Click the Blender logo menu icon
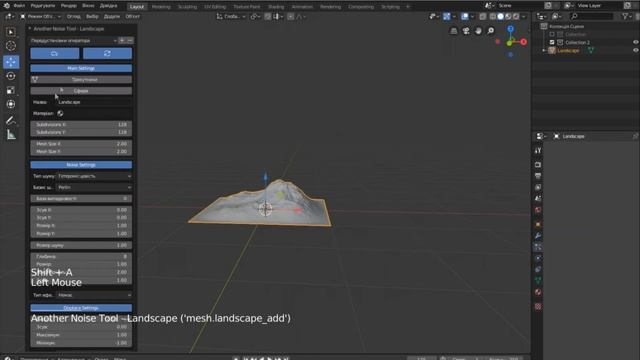The image size is (640, 360). [6, 6]
